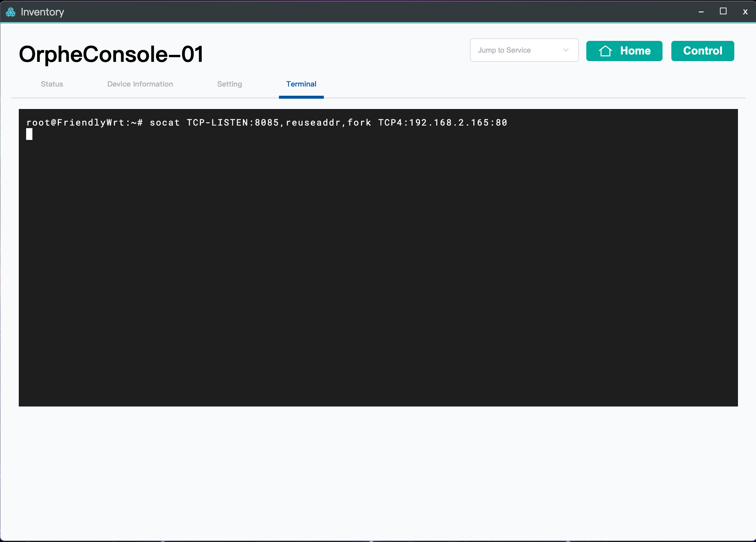
Task: Click the root@FriendlyWrt prompt
Action: click(84, 123)
